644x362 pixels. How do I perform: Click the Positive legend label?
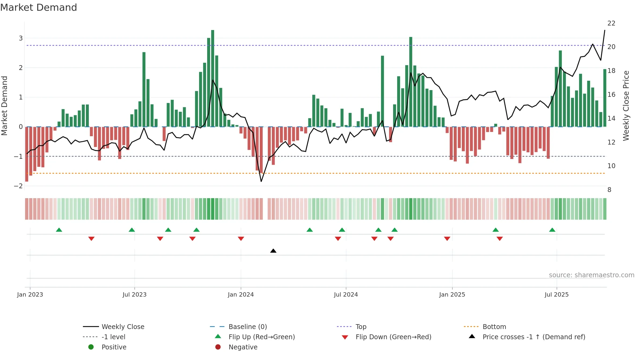pyautogui.click(x=114, y=347)
